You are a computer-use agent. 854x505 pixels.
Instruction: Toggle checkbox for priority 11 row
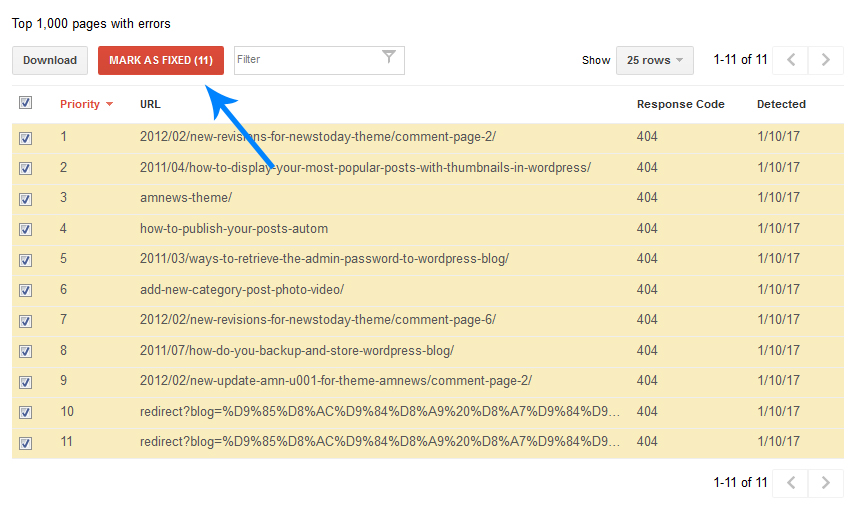point(25,443)
